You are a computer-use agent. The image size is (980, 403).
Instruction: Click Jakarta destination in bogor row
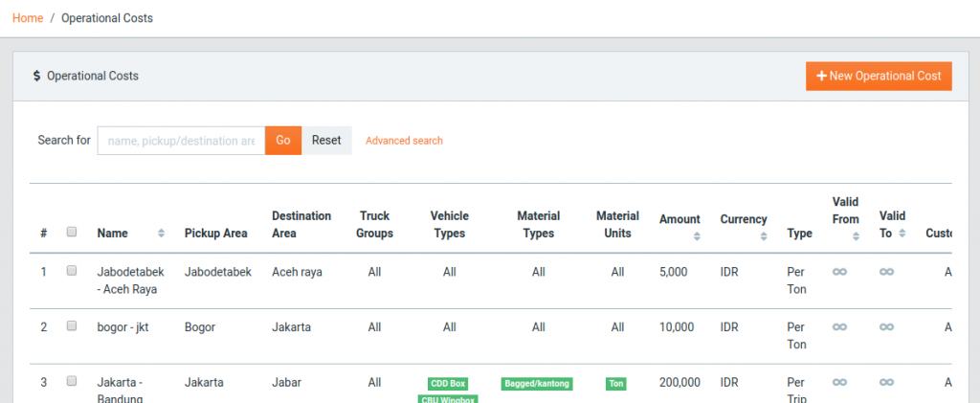pyautogui.click(x=291, y=326)
